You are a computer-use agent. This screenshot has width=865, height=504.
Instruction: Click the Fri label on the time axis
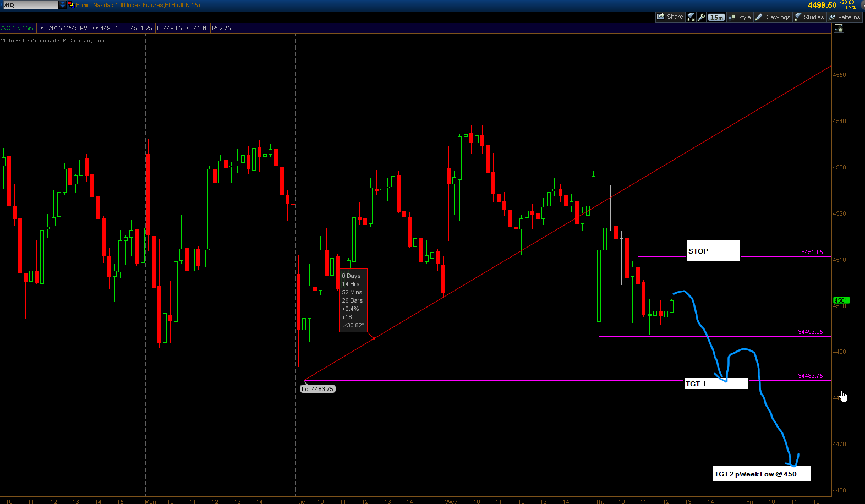tap(749, 501)
